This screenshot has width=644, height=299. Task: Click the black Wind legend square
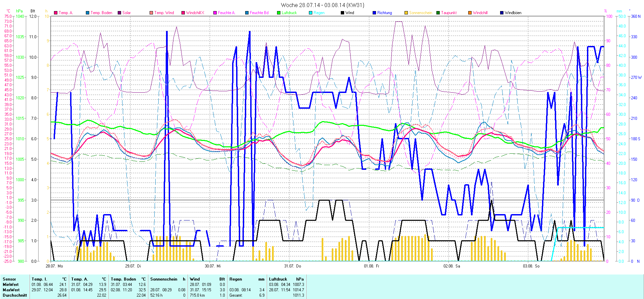(x=342, y=13)
